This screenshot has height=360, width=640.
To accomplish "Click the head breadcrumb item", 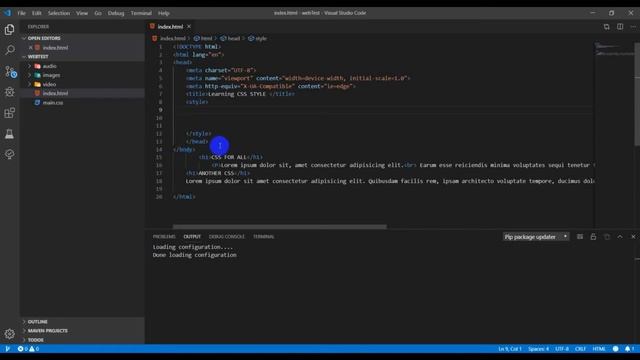I will pyautogui.click(x=230, y=38).
